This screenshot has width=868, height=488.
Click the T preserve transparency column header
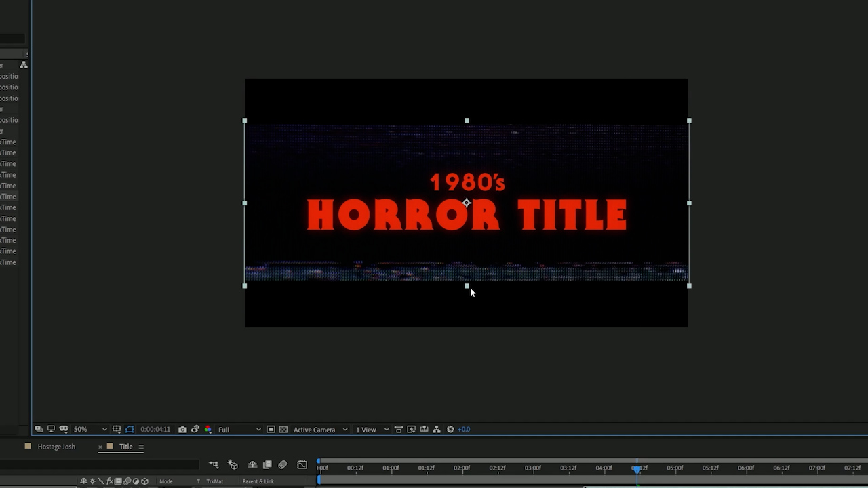pos(198,481)
